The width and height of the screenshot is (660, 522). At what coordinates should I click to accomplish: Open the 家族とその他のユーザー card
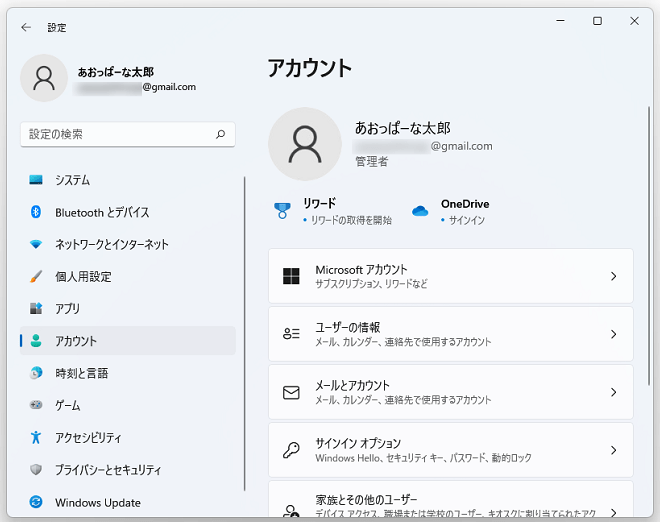coord(451,499)
